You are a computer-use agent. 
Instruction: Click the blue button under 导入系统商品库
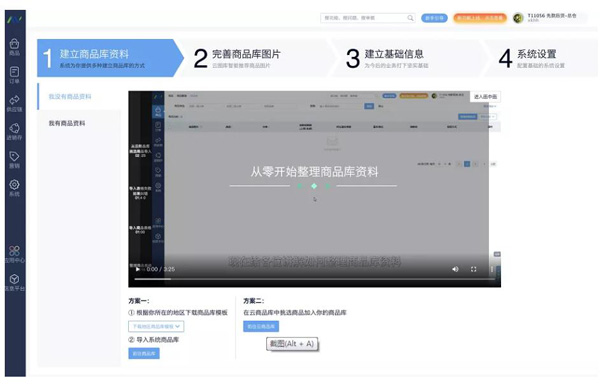coord(144,353)
